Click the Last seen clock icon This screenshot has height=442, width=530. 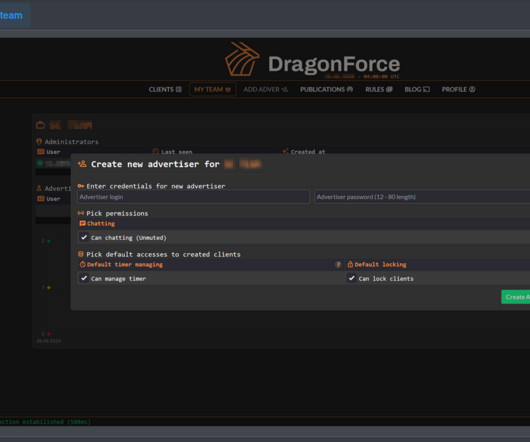(x=155, y=151)
